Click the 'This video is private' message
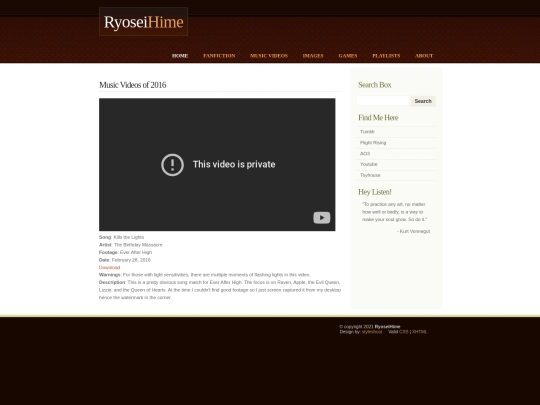 234,164
